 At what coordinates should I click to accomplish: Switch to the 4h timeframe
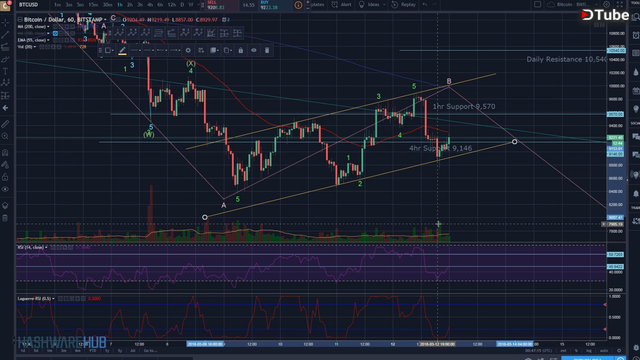click(x=150, y=5)
